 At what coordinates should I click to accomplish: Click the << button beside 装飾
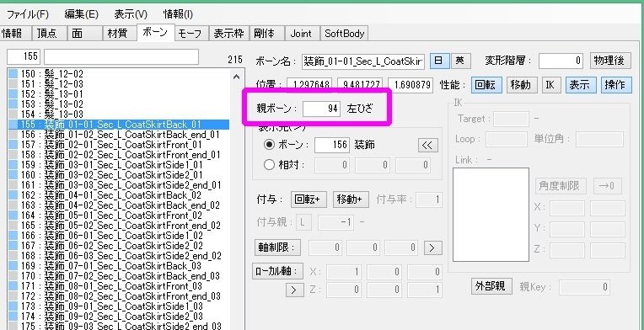(x=427, y=145)
